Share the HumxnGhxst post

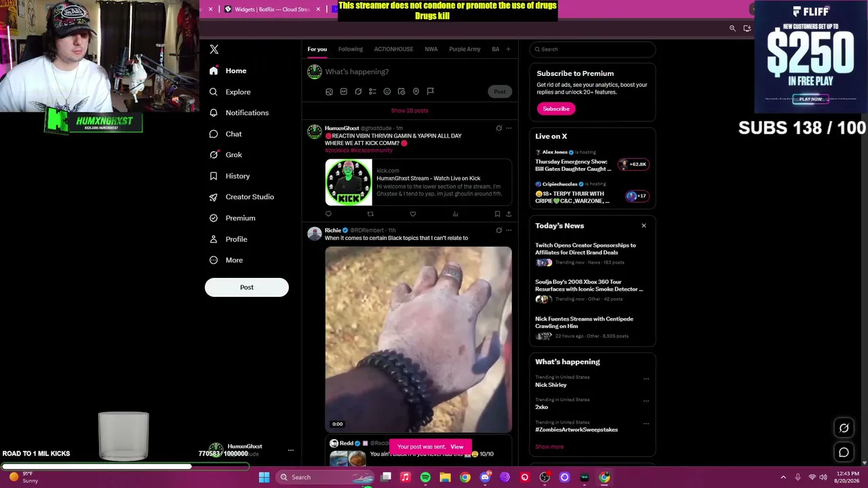[x=509, y=214]
